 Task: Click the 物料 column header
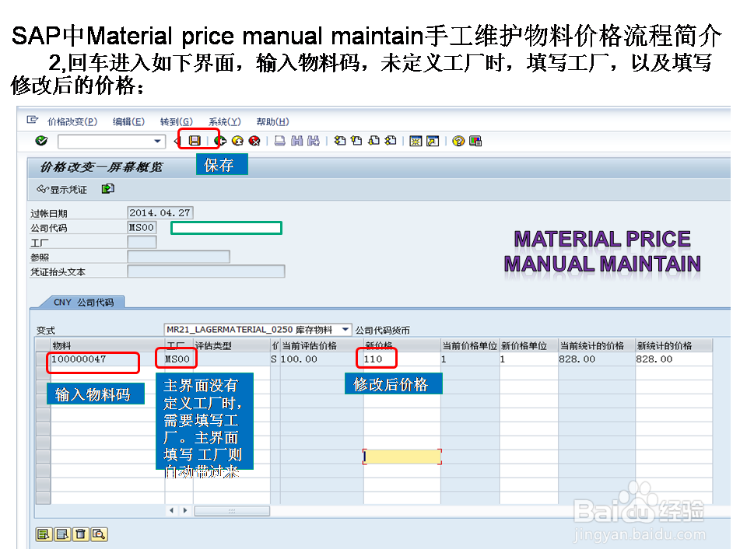107,345
